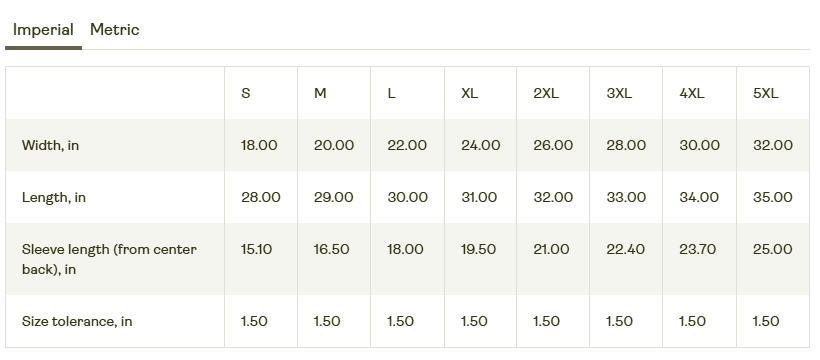The image size is (820, 360).
Task: Click the 5XL size column header
Action: [766, 93]
